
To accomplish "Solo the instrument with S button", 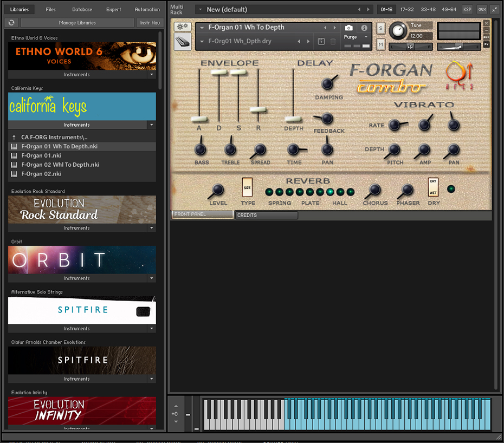I will 380,28.
